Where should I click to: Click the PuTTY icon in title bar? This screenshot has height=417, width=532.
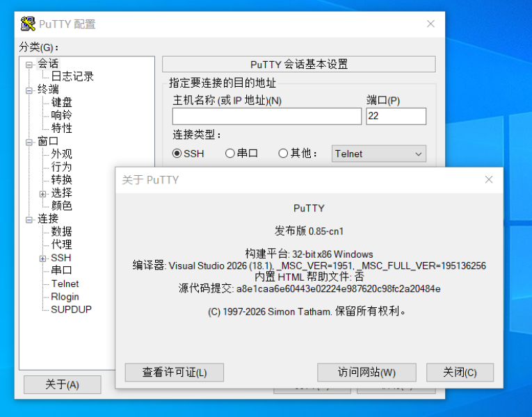[x=28, y=24]
